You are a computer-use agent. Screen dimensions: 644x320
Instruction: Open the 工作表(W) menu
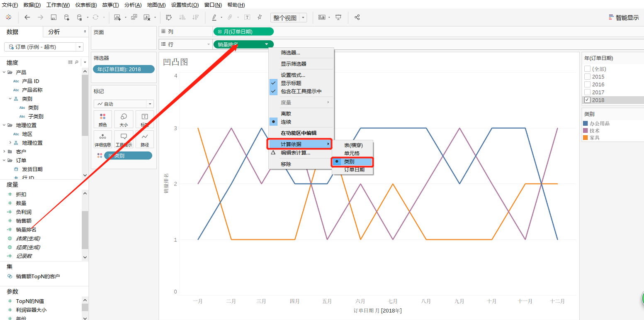tap(58, 5)
